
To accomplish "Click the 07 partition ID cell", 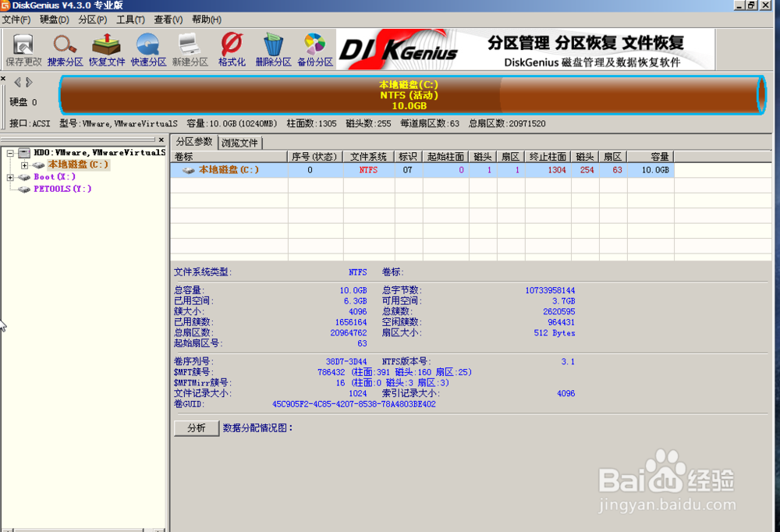I will (x=408, y=170).
